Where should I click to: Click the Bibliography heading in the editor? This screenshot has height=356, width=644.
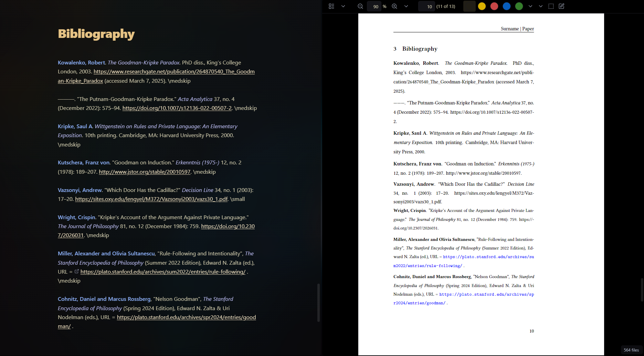coord(96,34)
